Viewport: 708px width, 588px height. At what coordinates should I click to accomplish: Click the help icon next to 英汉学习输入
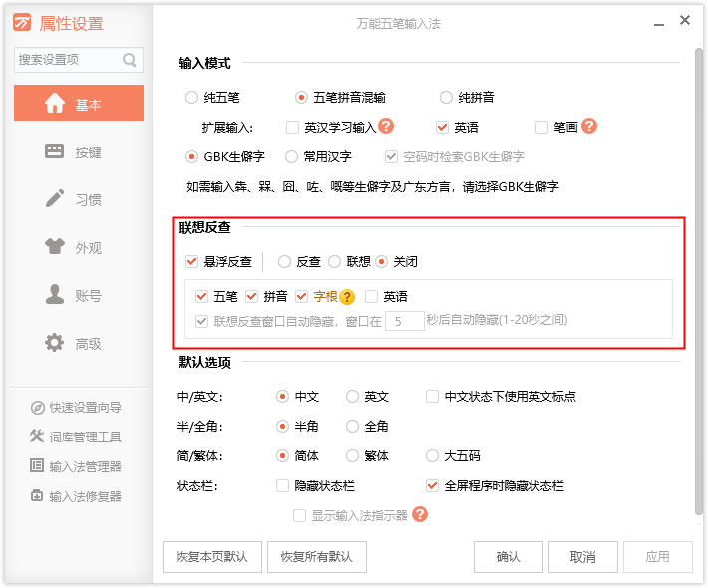[x=386, y=127]
